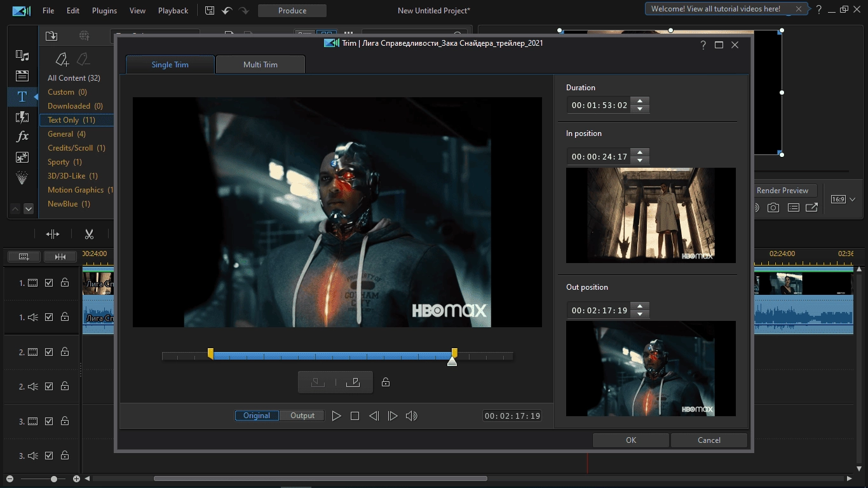Select the Title Room T icon

pyautogui.click(x=22, y=97)
